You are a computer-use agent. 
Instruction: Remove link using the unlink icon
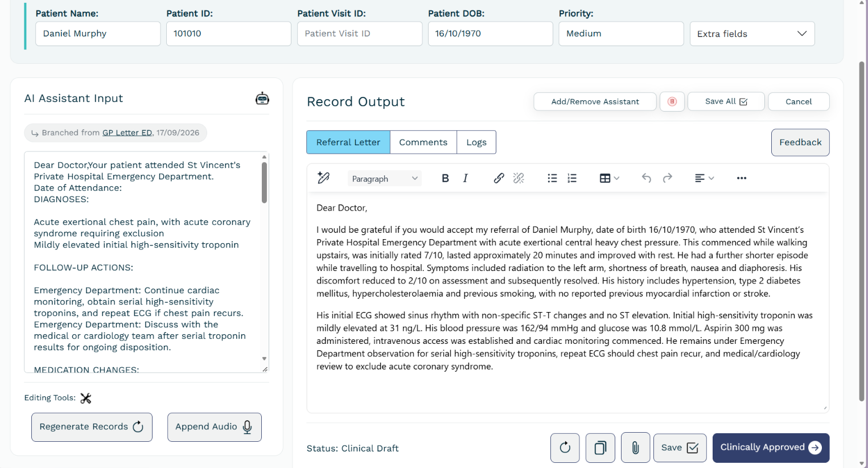[519, 178]
